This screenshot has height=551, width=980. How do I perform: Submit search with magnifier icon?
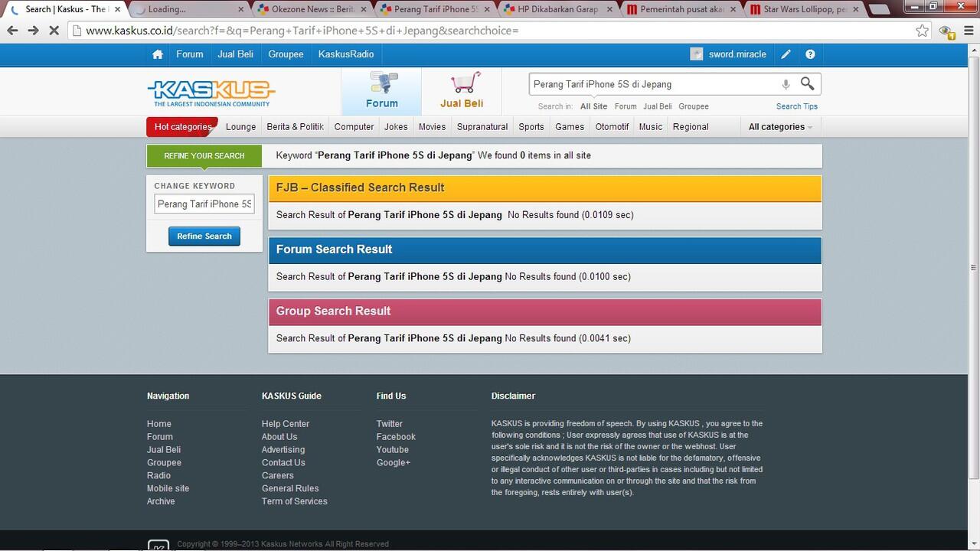pos(807,83)
